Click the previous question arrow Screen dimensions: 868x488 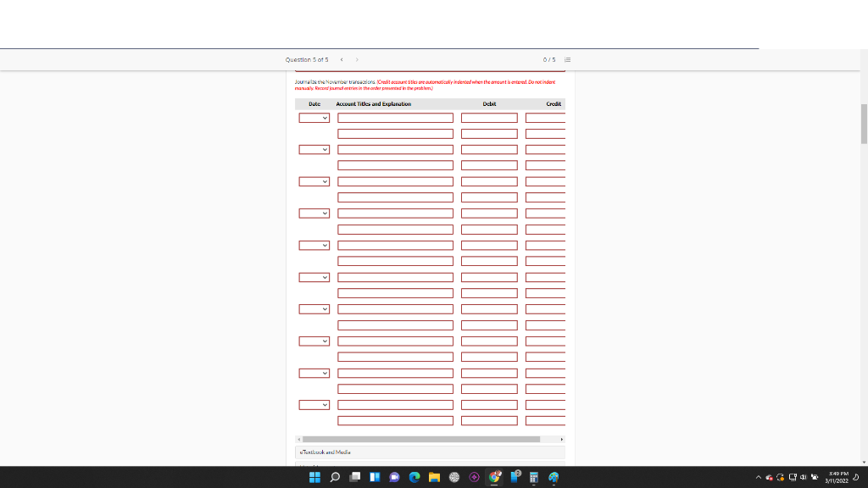pyautogui.click(x=342, y=59)
